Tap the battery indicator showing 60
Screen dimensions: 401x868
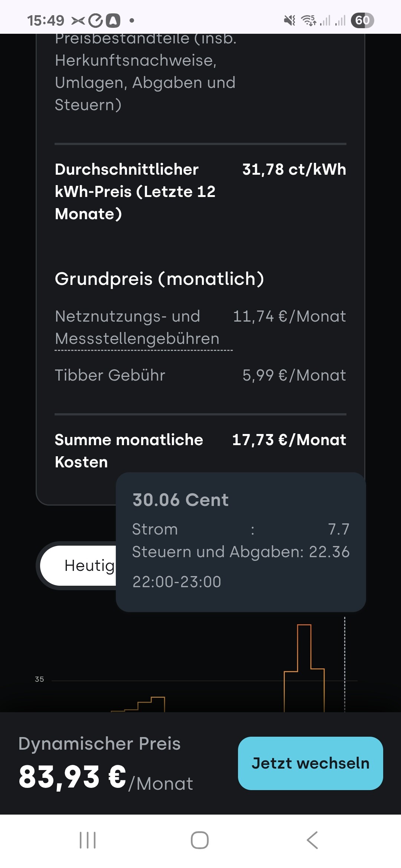point(362,20)
